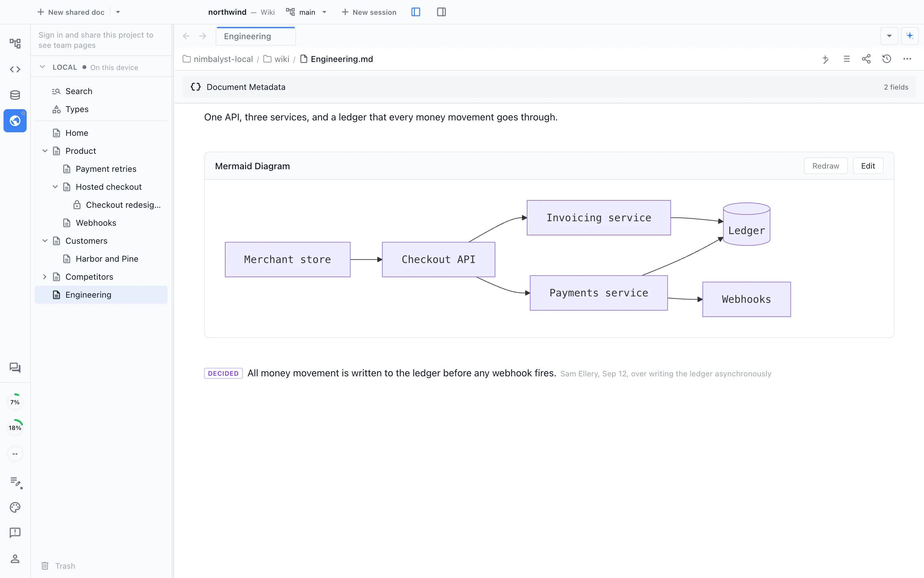
Task: Open the database icon in left rail
Action: click(x=15, y=95)
